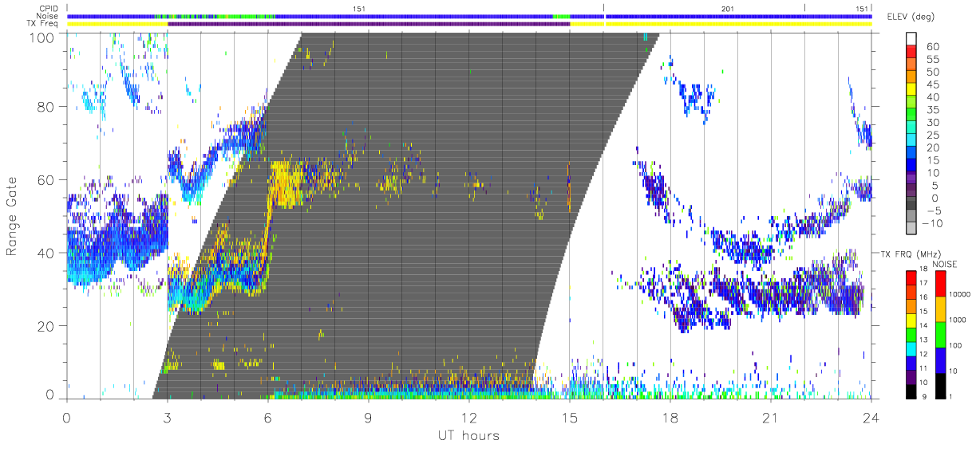Pick the white top segment of ELEV colorbar
The height and width of the screenshot is (452, 980).
(x=912, y=38)
